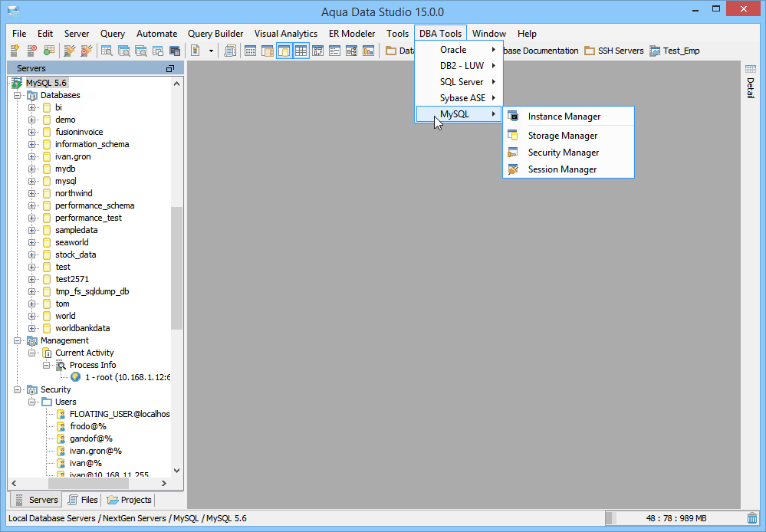Select the ivan.gron@% user
The width and height of the screenshot is (766, 532).
point(95,451)
